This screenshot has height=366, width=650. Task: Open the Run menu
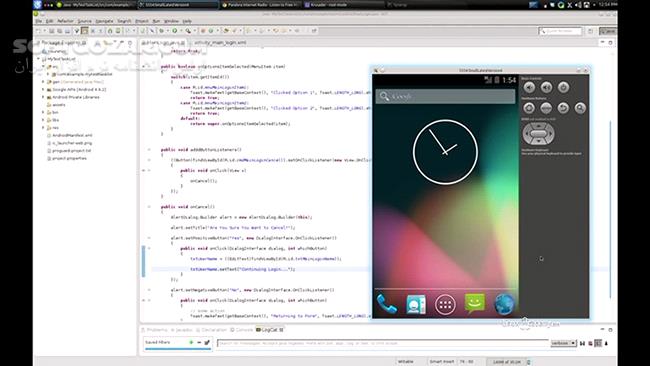tap(156, 21)
